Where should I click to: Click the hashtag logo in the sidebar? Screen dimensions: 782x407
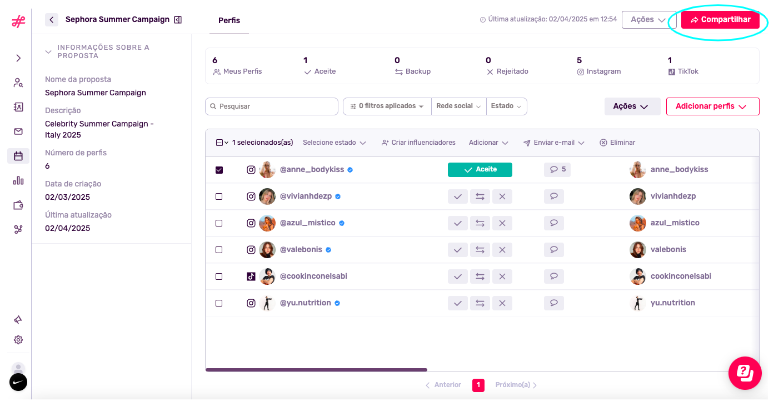[x=18, y=21]
